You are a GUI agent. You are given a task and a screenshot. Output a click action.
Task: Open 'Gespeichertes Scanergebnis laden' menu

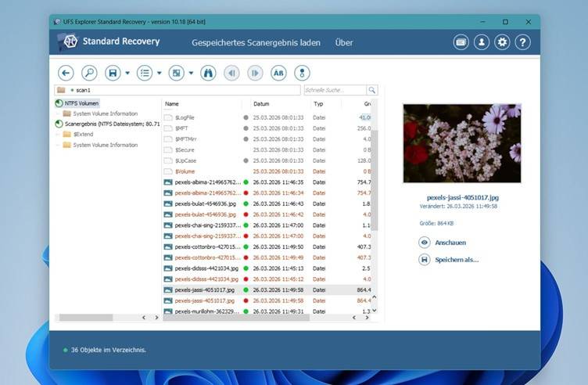[256, 42]
